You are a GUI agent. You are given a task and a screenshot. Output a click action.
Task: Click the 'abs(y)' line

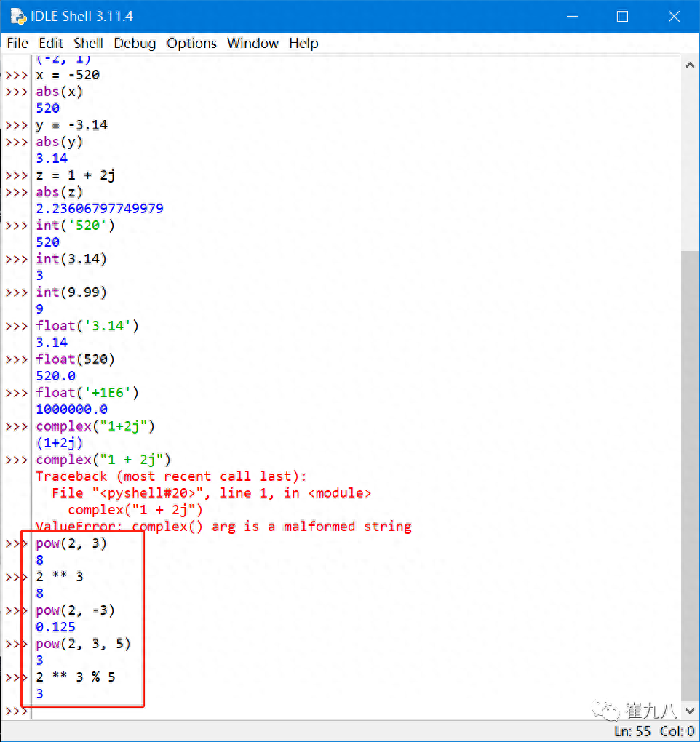tap(59, 142)
